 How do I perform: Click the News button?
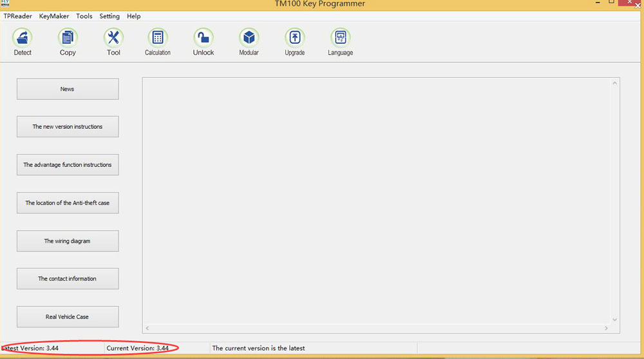[68, 89]
